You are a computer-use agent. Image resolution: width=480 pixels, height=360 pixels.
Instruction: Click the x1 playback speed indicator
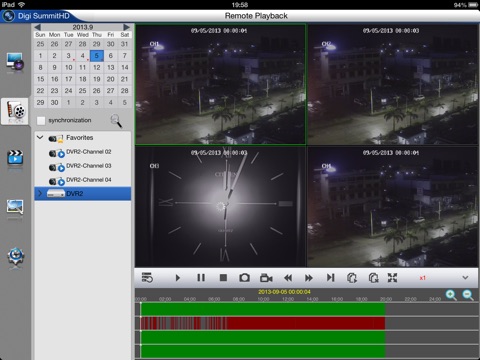coord(423,278)
